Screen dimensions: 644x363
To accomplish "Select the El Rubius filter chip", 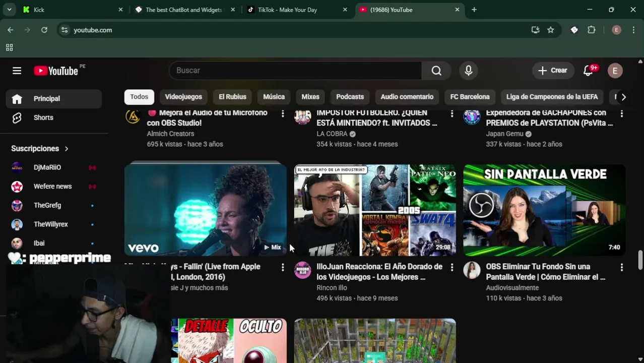I will coord(232,97).
